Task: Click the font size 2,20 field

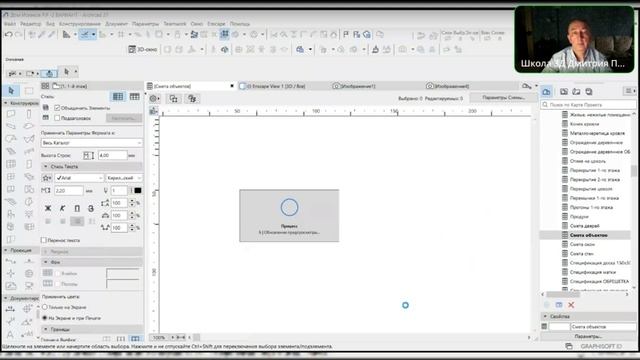Action: (68, 190)
